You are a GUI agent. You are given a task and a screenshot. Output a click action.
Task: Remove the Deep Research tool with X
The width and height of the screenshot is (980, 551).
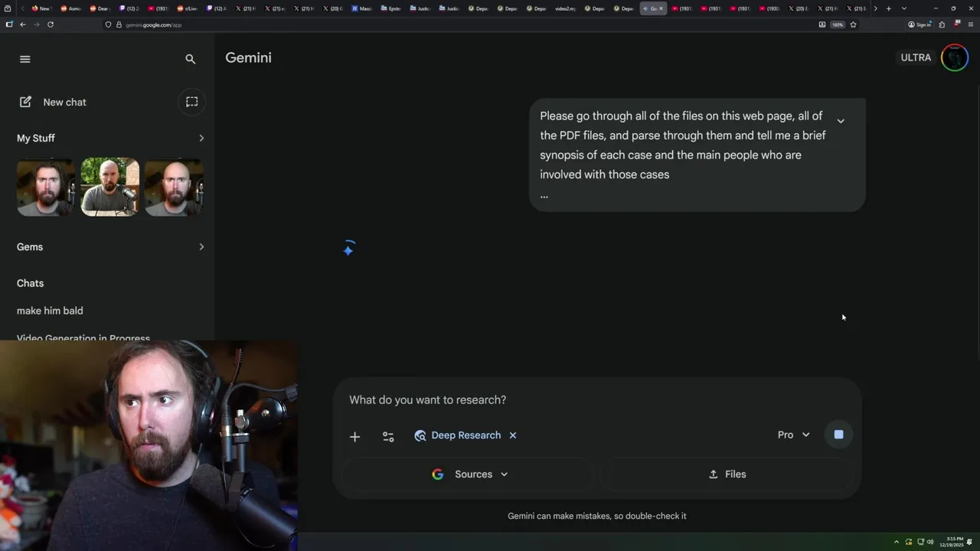tap(513, 435)
